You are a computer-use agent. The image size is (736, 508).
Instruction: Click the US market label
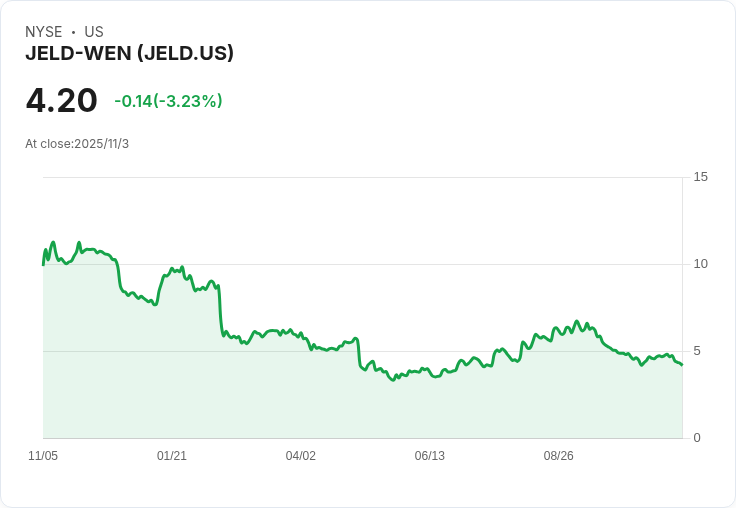(94, 32)
